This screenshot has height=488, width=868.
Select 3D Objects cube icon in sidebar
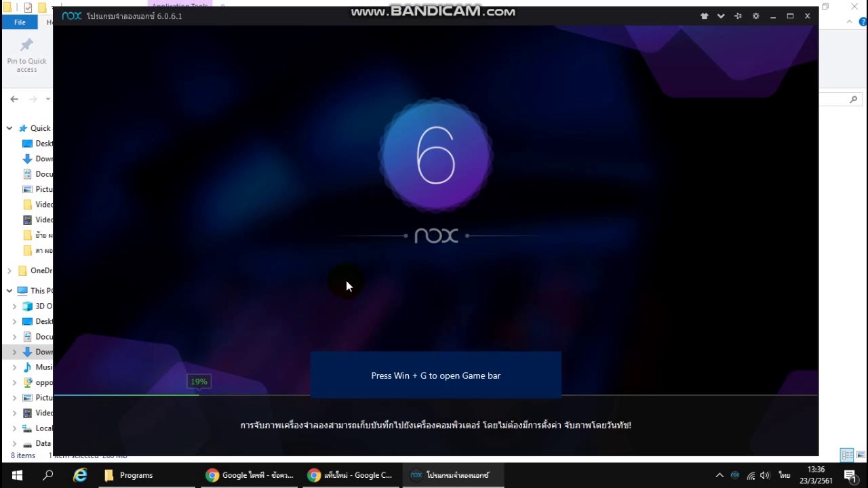tap(27, 306)
